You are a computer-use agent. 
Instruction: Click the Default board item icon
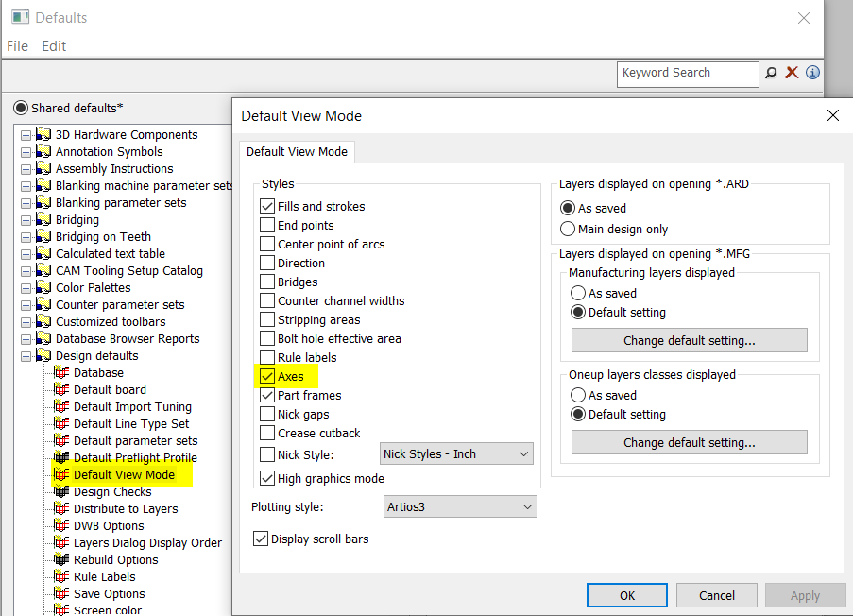click(x=62, y=389)
